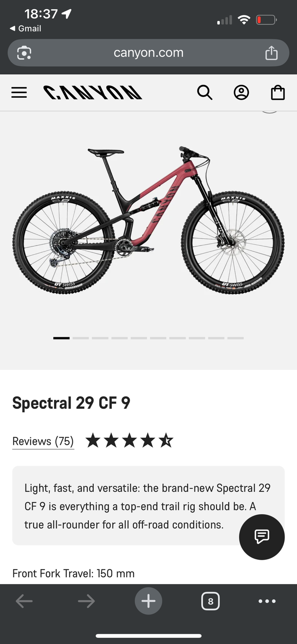Screen dimensions: 297x644
Task: Jump to last image carousel indicator
Action: click(235, 338)
